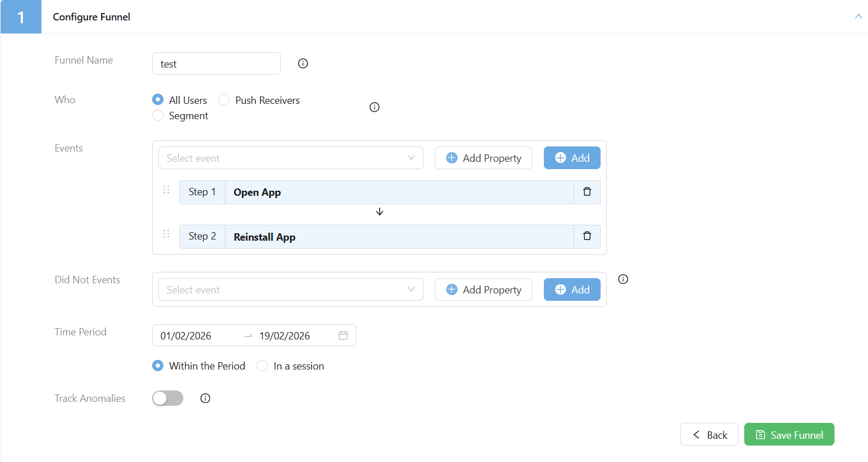This screenshot has width=868, height=462.
Task: Select the Push Receivers radio option
Action: [x=224, y=100]
